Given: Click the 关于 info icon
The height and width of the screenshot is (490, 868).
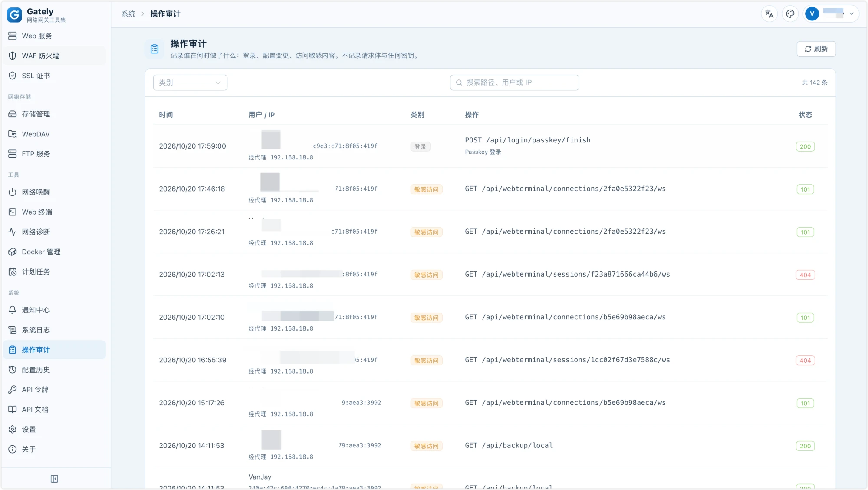Looking at the screenshot, I should pyautogui.click(x=13, y=450).
